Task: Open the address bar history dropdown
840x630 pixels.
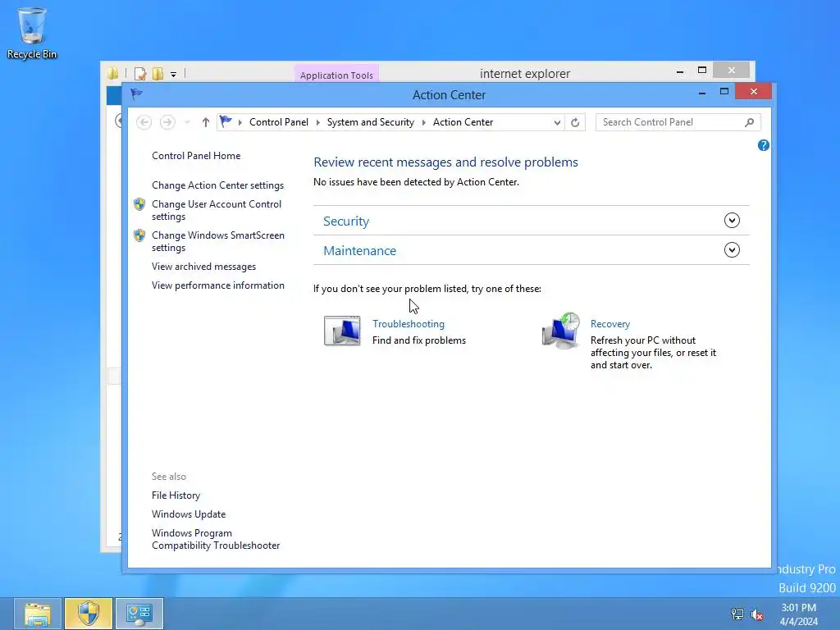Action: click(557, 123)
